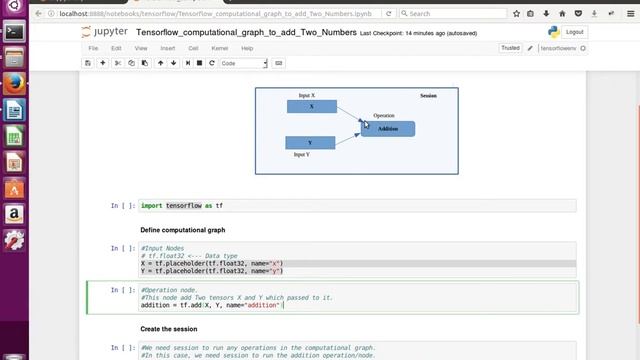Click the Logout button
Image resolution: width=640 pixels, height=360 pixels.
(575, 32)
